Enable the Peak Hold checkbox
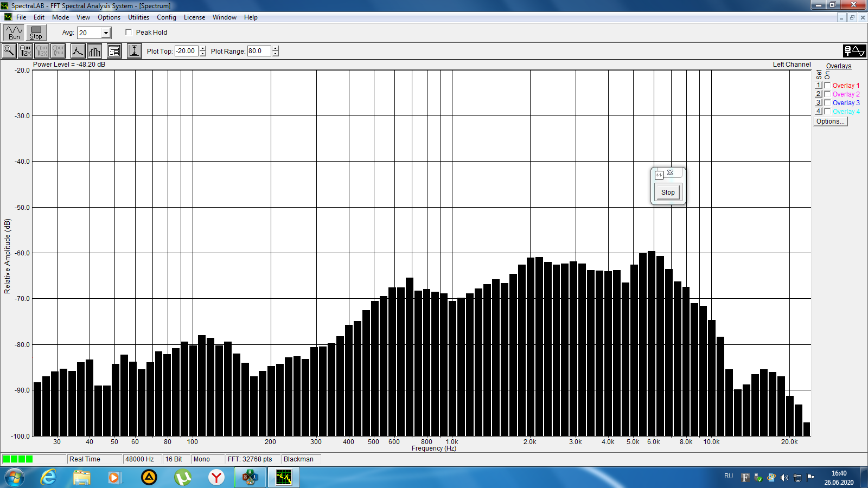The image size is (868, 488). pos(129,32)
